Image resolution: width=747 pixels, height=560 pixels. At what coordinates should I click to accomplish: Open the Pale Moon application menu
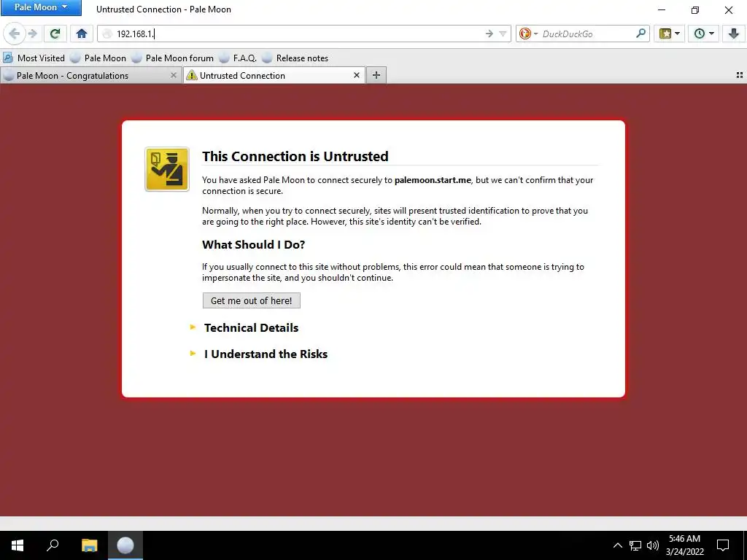(x=41, y=7)
